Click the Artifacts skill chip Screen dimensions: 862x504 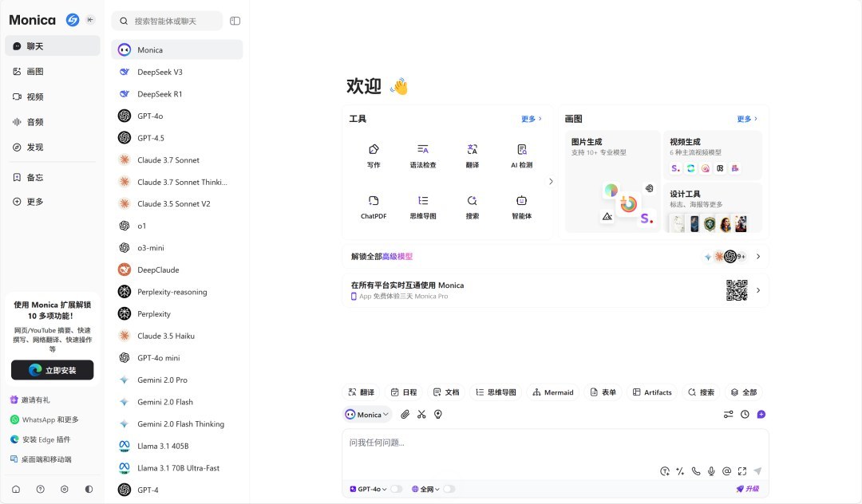tap(652, 392)
